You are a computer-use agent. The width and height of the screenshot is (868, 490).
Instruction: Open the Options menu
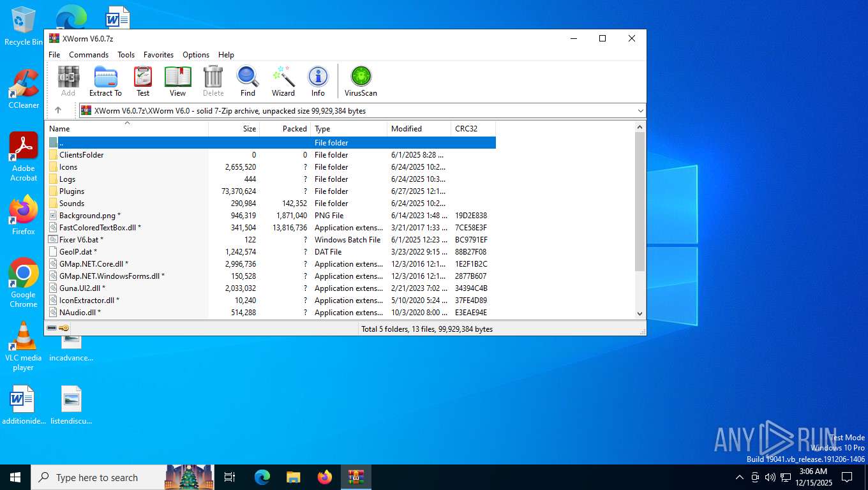196,55
